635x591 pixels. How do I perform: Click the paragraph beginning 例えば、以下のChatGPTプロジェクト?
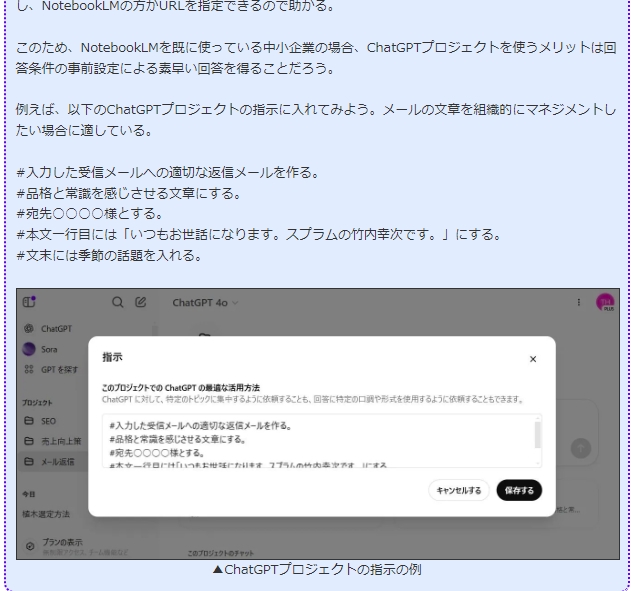click(316, 120)
